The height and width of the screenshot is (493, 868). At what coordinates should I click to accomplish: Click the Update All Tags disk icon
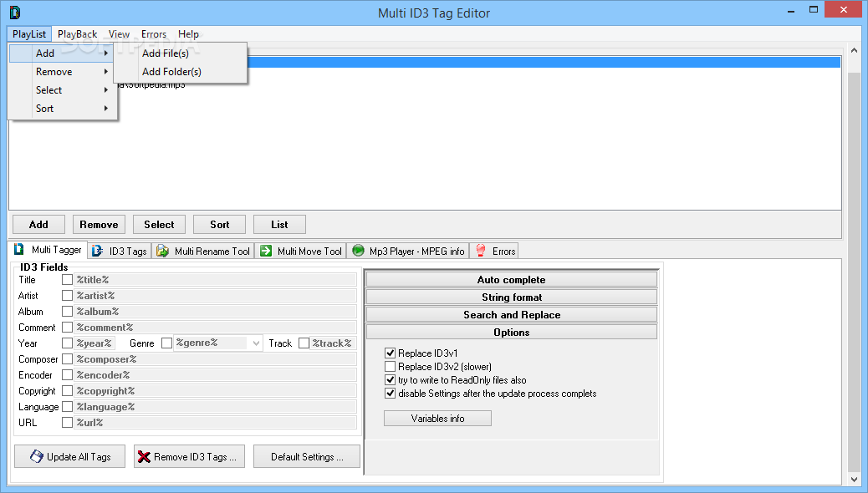pos(37,456)
